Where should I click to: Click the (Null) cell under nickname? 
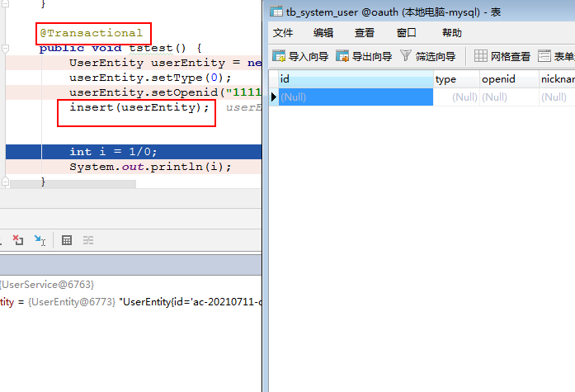point(557,97)
